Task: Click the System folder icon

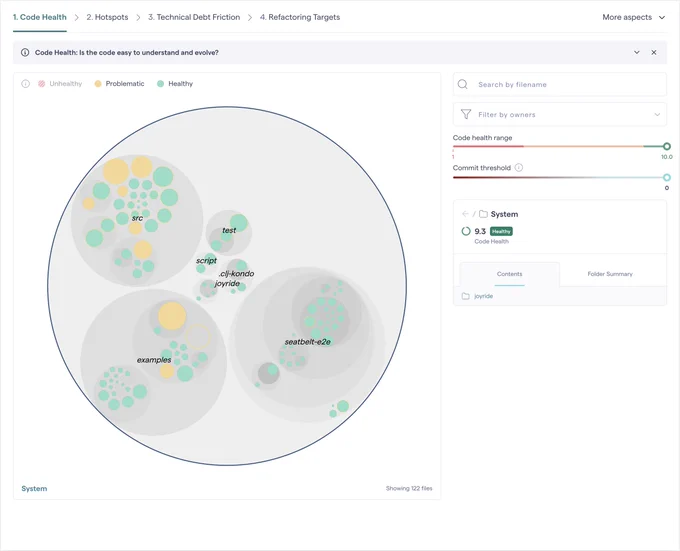Action: [x=483, y=214]
